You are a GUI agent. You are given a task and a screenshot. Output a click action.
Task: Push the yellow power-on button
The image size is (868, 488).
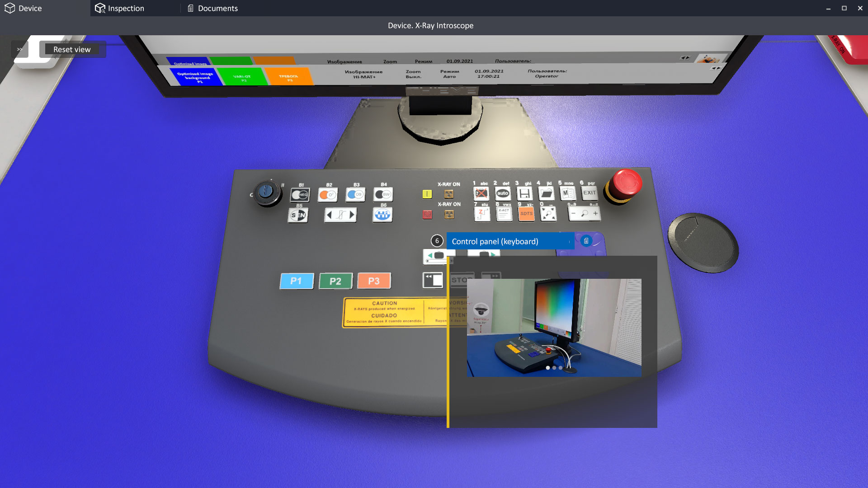coord(427,194)
